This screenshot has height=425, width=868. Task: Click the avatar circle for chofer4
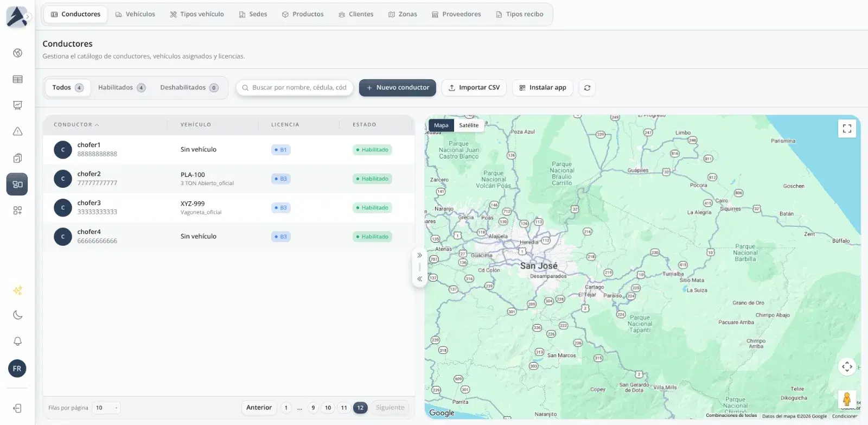[x=63, y=237]
